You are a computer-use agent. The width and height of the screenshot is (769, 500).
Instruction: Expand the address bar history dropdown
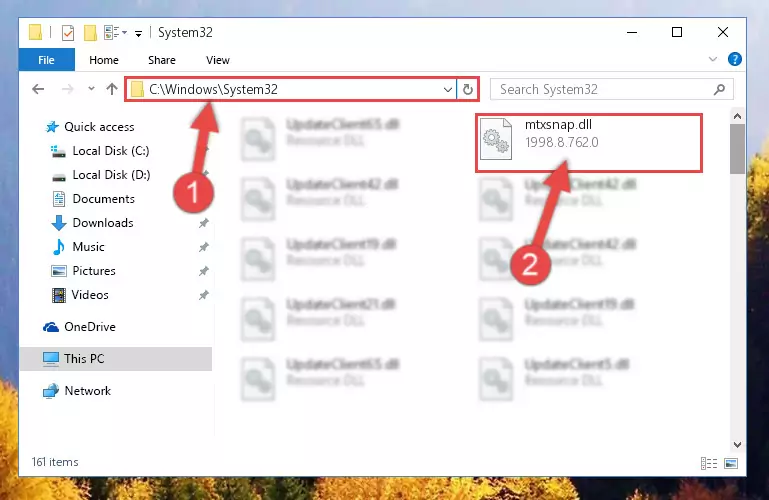coord(447,90)
